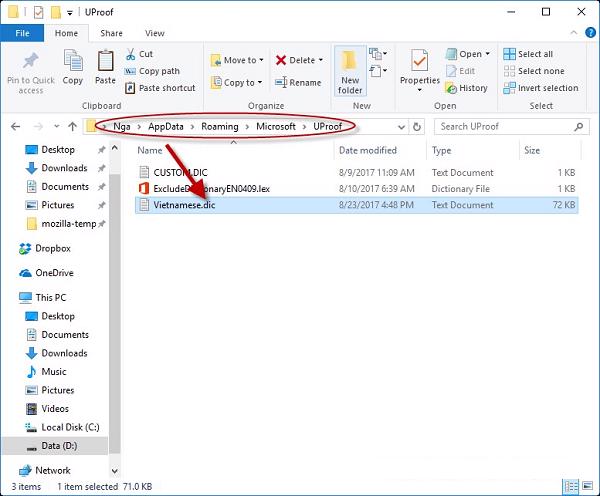Screen dimensions: 600x496
Task: Select the ExcludeDictionaryEN0409.lex file
Action: click(x=357, y=189)
